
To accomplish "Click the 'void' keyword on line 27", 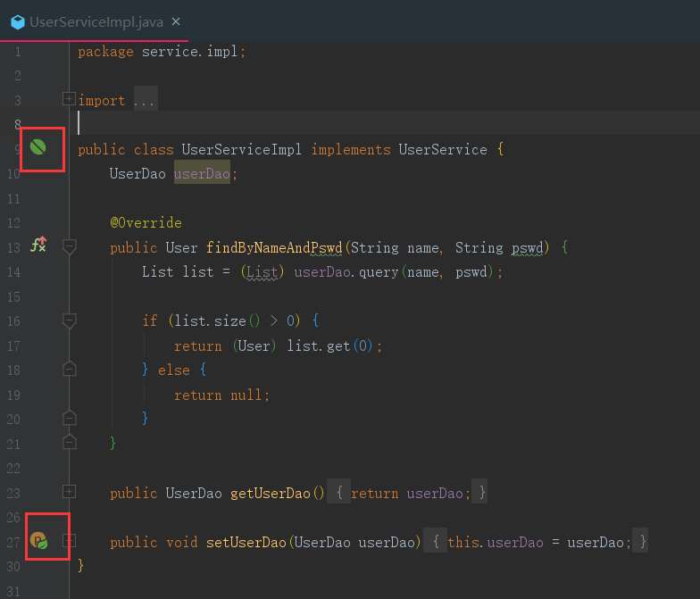I will point(182,542).
